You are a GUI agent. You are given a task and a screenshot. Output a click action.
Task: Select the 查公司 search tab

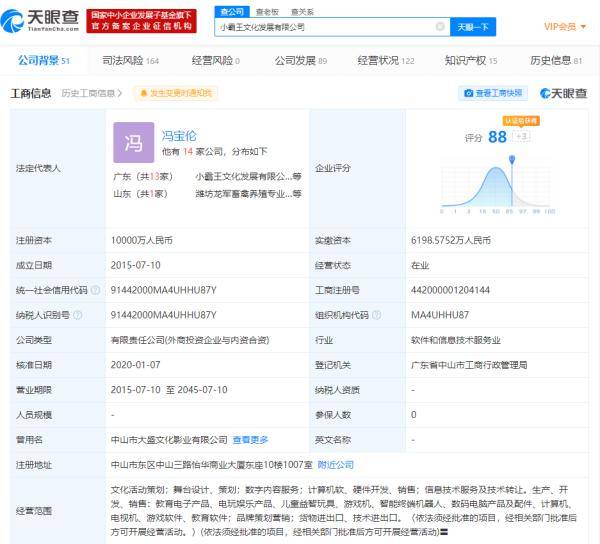232,12
